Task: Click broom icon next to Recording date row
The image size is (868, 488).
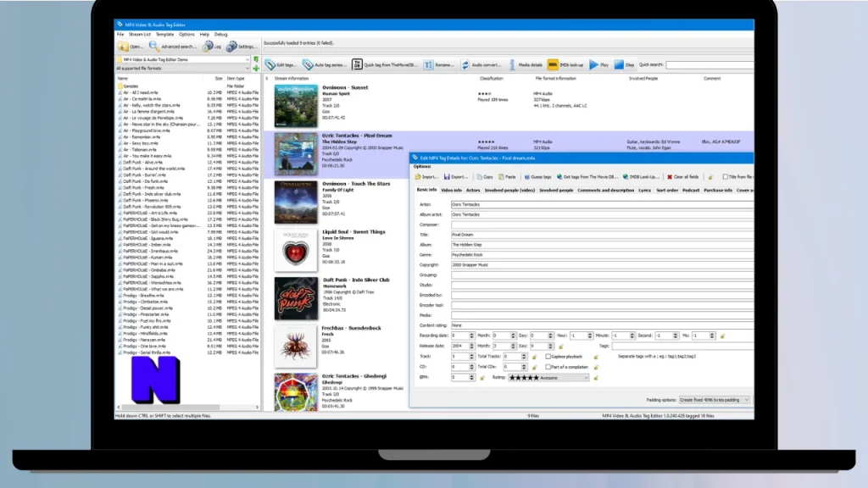Action: [x=722, y=335]
